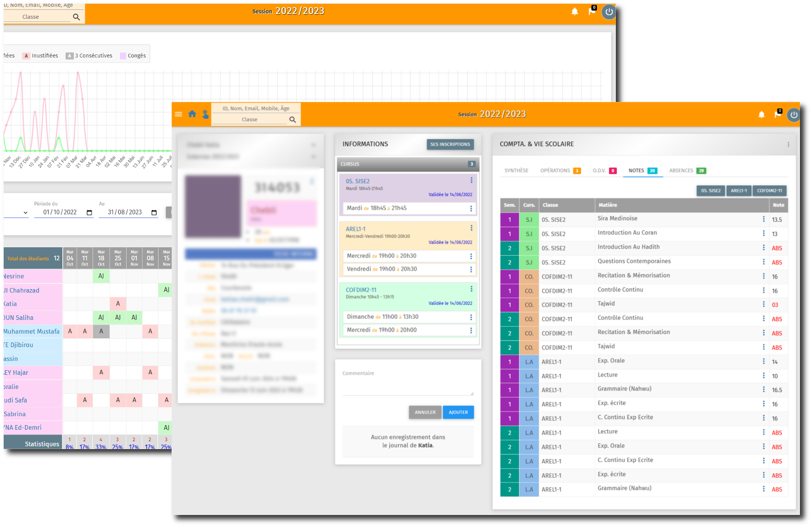Image resolution: width=812 pixels, height=527 pixels.
Task: Toggle Congés legend item in chart
Action: tap(133, 56)
